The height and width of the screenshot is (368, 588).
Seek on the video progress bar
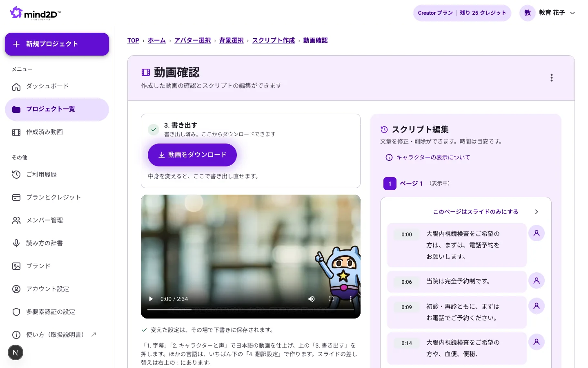pos(251,310)
